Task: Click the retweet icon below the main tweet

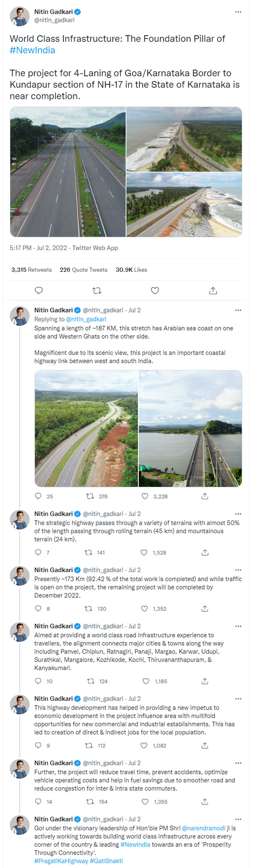Action: coord(97,290)
